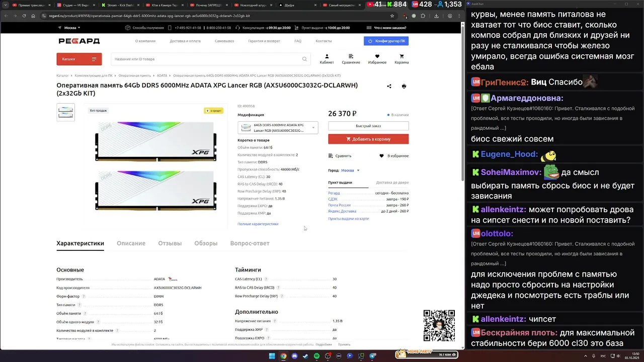
Task: Click the Регард logo
Action: point(79,41)
